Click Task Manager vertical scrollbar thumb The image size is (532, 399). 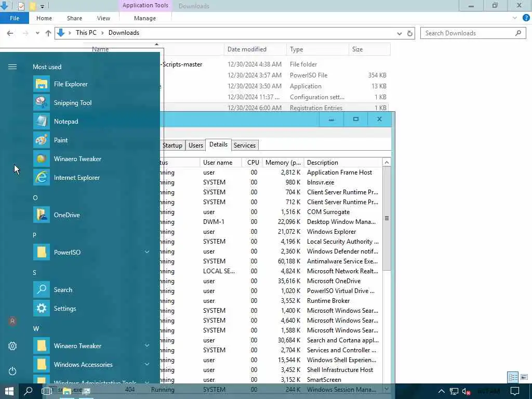click(x=387, y=218)
